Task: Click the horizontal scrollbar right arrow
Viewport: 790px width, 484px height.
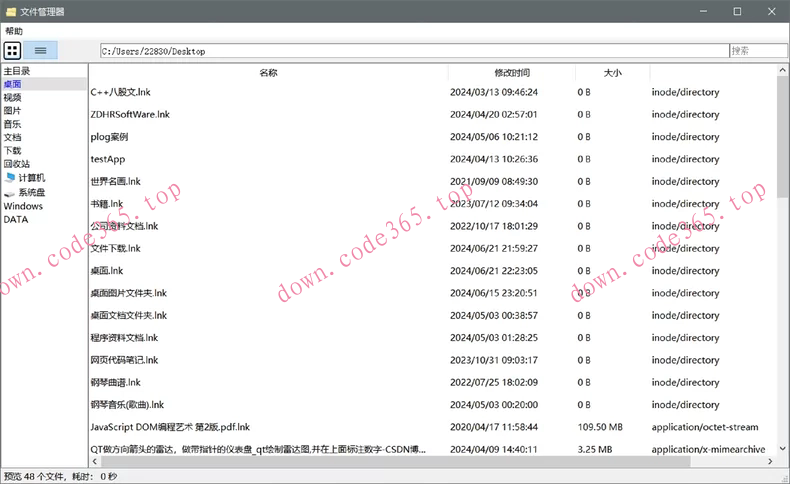Action: pos(770,461)
